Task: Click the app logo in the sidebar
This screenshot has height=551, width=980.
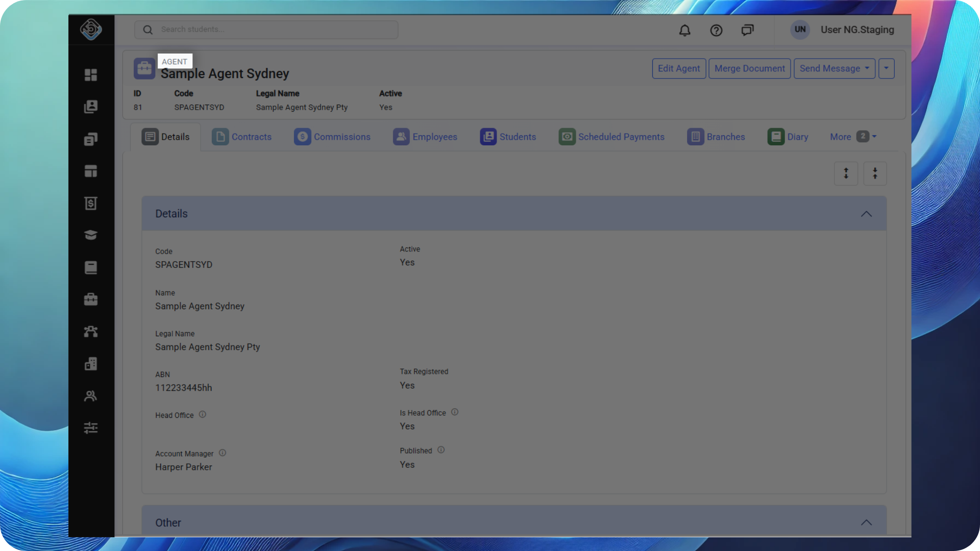Action: [x=91, y=29]
